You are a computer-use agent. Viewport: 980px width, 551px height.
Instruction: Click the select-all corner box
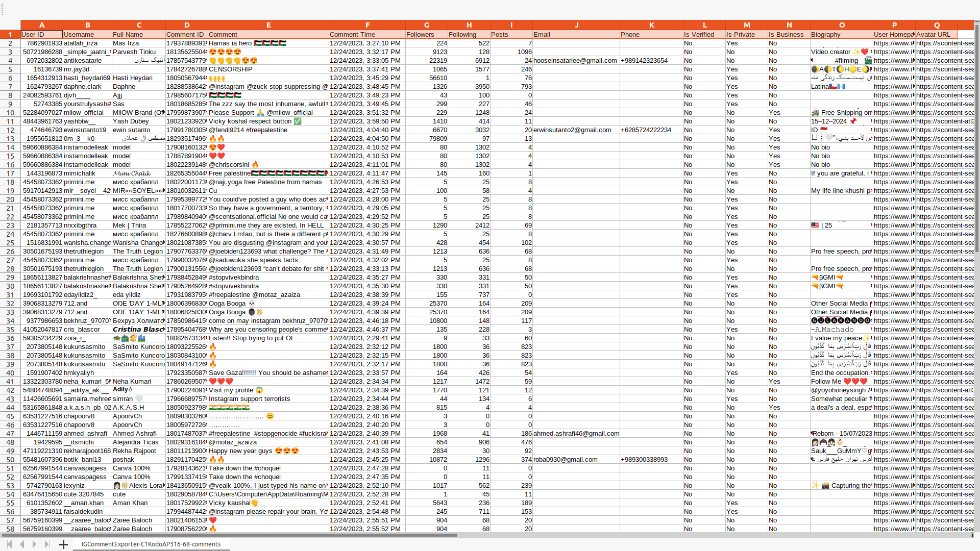10,25
